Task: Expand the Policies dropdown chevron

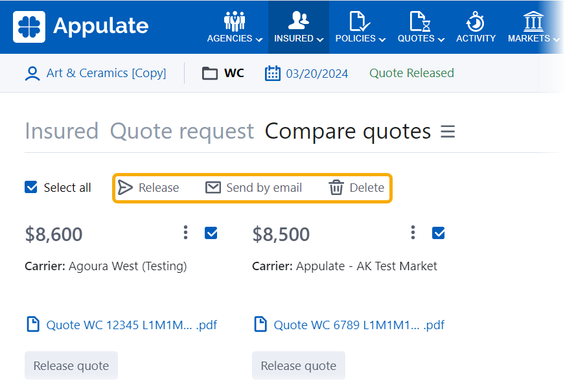Action: (x=382, y=40)
